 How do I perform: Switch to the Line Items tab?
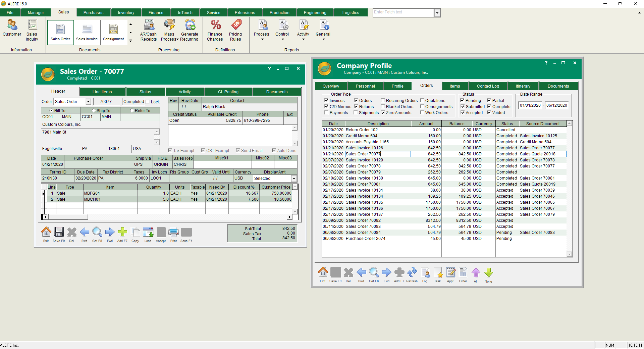tap(102, 92)
